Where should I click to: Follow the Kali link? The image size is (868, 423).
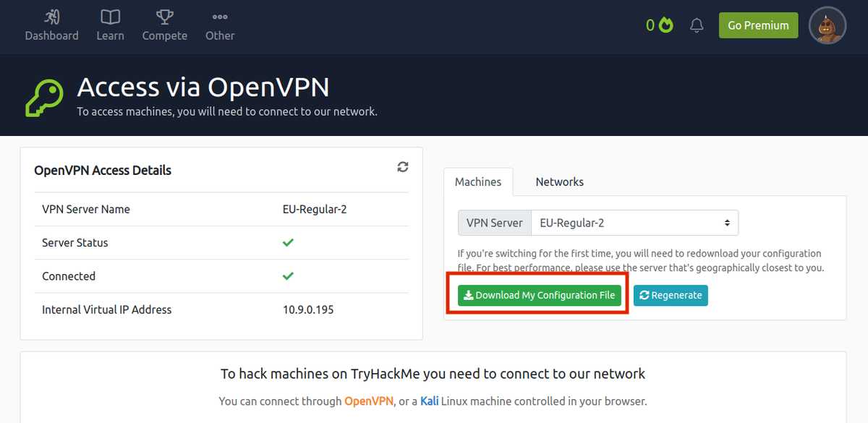(x=430, y=401)
